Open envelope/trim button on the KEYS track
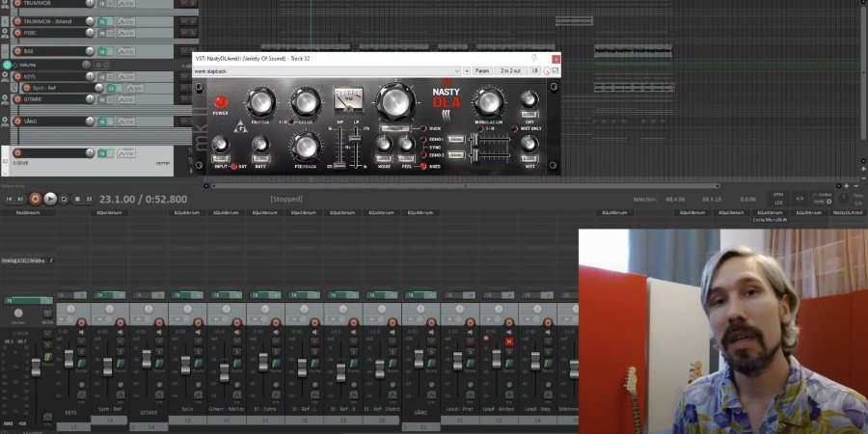Screen dimensions: 868x434 pyautogui.click(x=125, y=77)
